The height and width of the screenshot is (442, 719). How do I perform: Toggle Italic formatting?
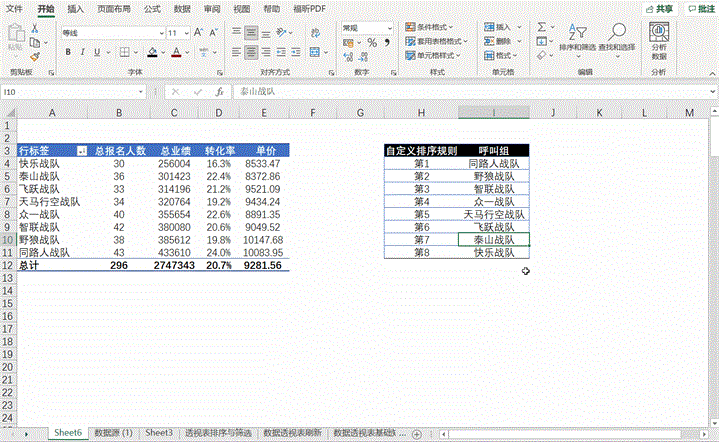[82, 51]
